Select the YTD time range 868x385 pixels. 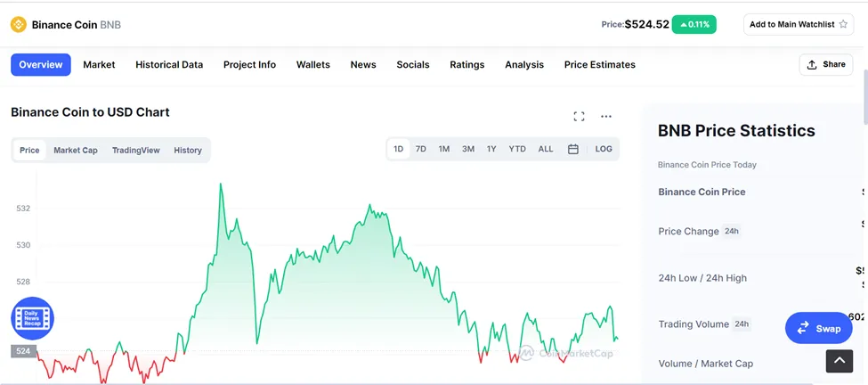(517, 149)
